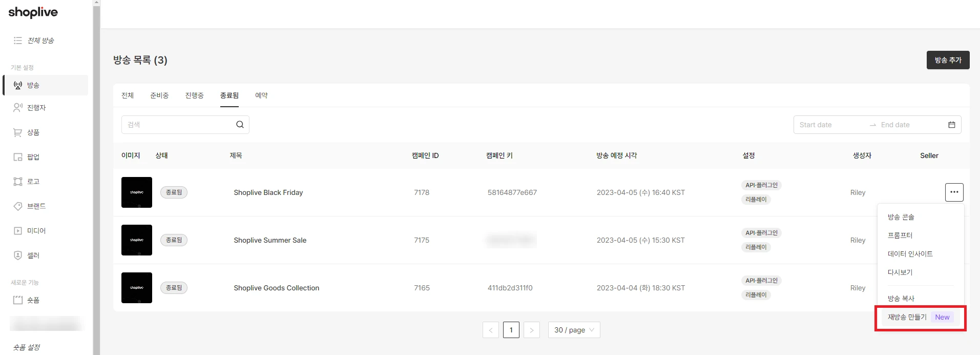Open the Shoplive Goods Collection thumbnail
This screenshot has width=980, height=355.
[x=137, y=288]
